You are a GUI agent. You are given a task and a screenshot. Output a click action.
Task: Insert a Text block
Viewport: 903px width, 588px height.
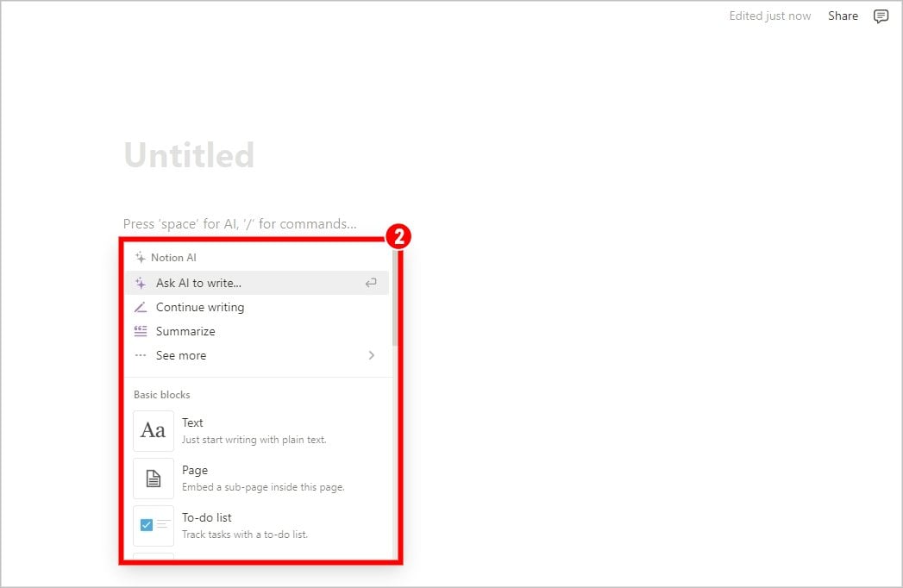click(257, 431)
